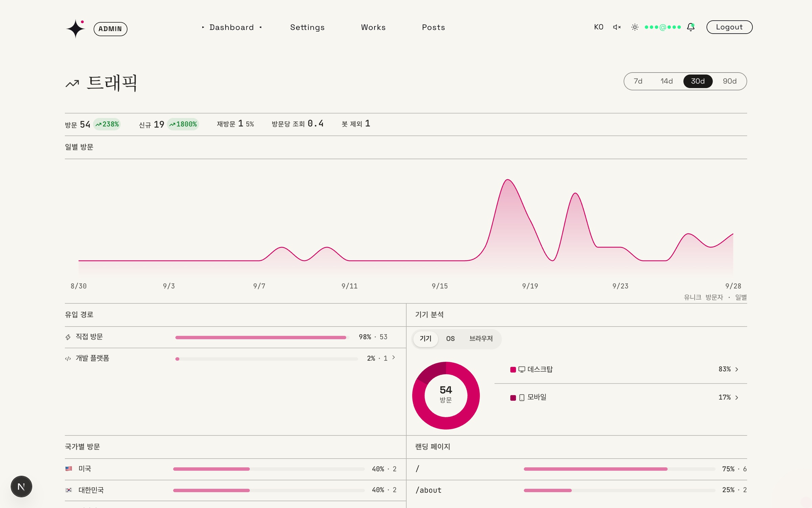The image size is (812, 508).
Task: Click the traffic trend arrow icon
Action: coord(72,83)
